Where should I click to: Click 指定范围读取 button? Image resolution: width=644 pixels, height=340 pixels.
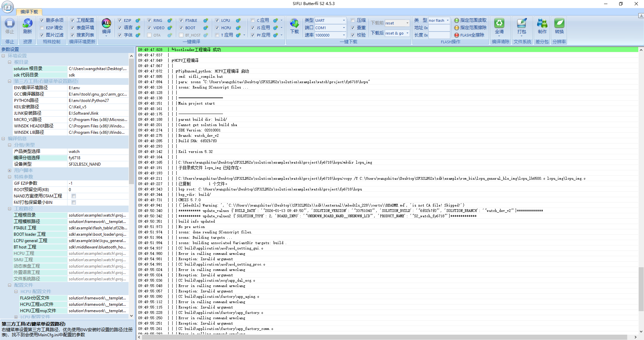pos(470,20)
